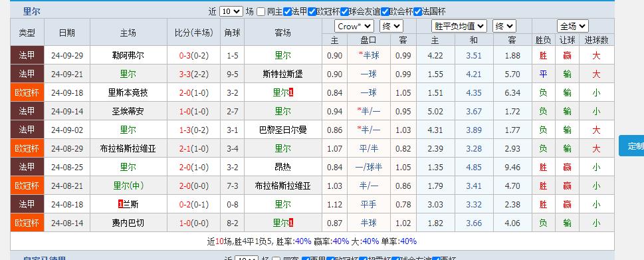
Task: Click the 欧冠杯 tag in the 24-08-14 row
Action: 27,223
